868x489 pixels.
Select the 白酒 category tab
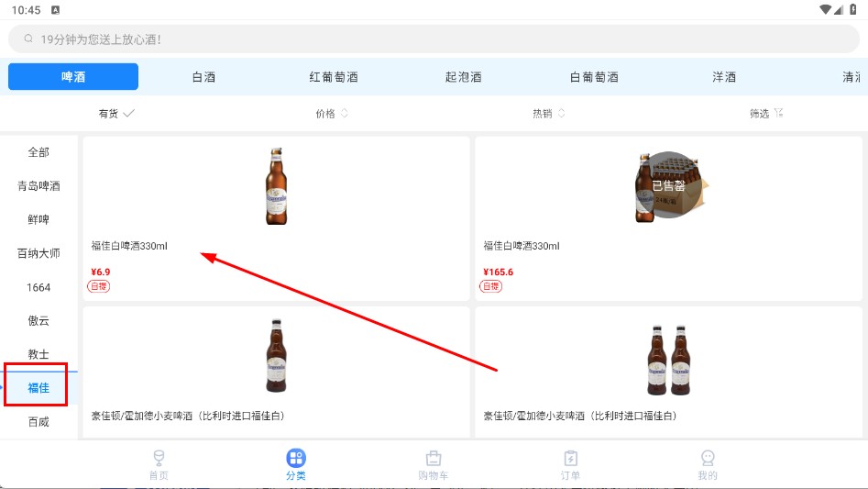pos(203,77)
